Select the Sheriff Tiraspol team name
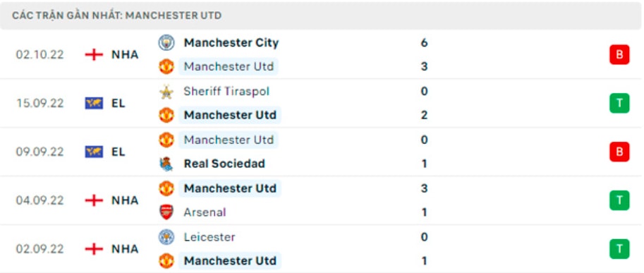Screen dimensions: 644x273 (226, 91)
